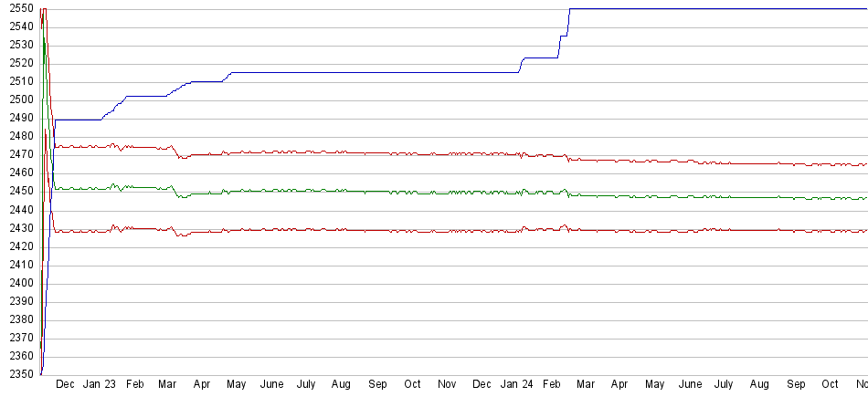Click the 2480 y-axis value label
868x397 pixels.
tap(18, 136)
